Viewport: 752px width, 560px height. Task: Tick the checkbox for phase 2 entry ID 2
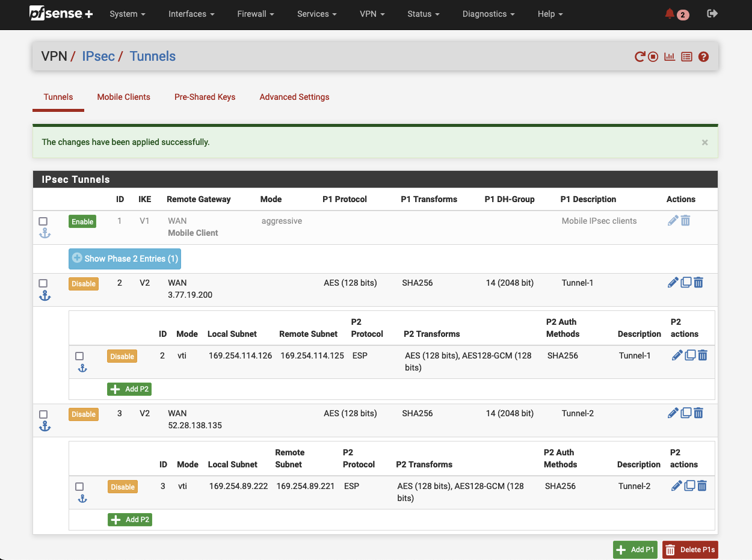79,355
